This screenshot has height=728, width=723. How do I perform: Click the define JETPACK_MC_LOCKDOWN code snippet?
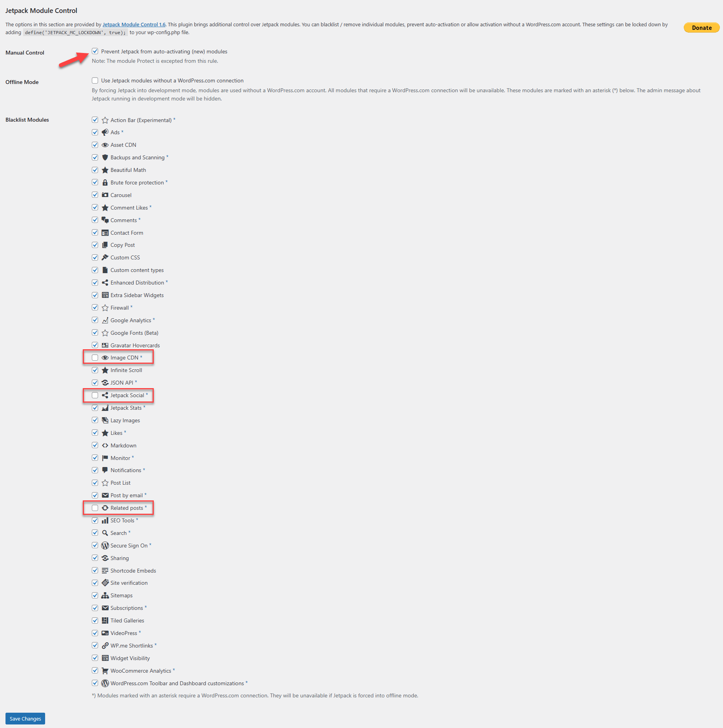(x=75, y=33)
